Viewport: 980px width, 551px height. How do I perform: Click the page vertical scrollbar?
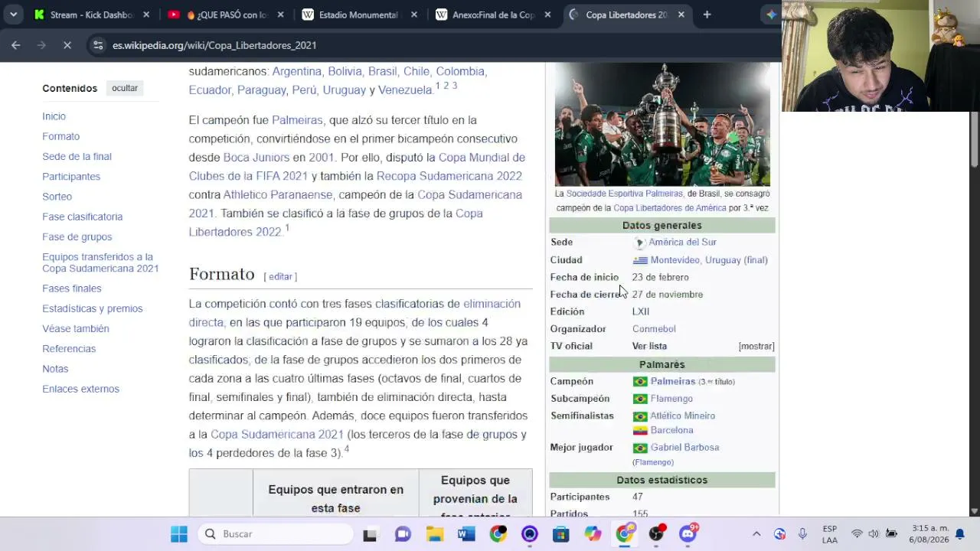974,139
